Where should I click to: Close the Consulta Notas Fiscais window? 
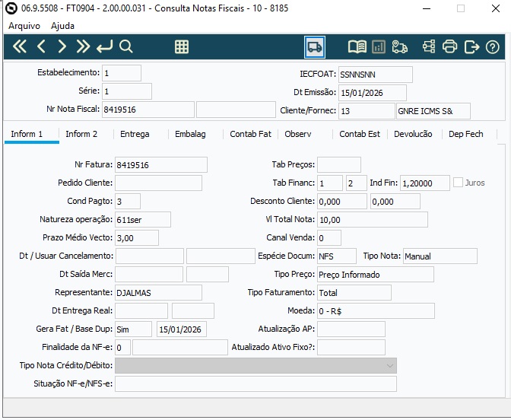(x=496, y=8)
